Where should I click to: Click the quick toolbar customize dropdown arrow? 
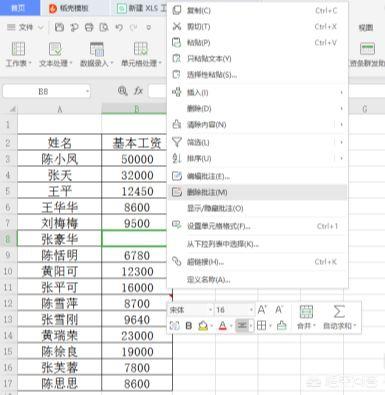(x=148, y=27)
